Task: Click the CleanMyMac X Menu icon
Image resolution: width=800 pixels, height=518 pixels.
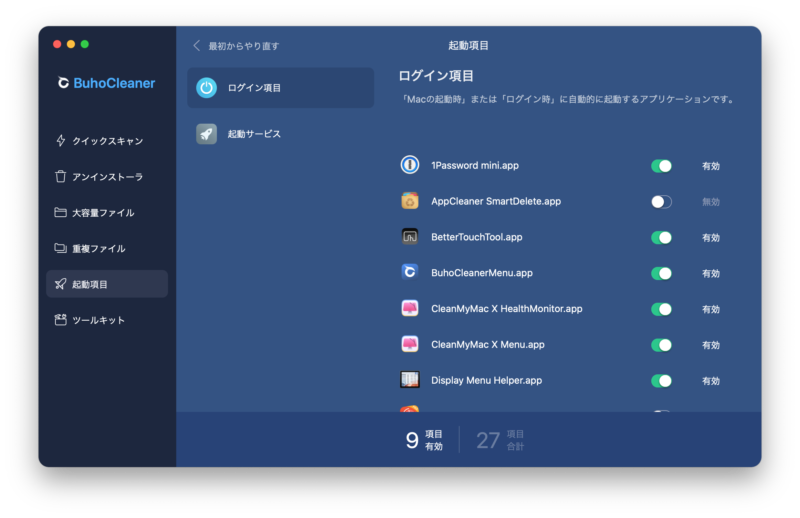Action: pos(410,344)
